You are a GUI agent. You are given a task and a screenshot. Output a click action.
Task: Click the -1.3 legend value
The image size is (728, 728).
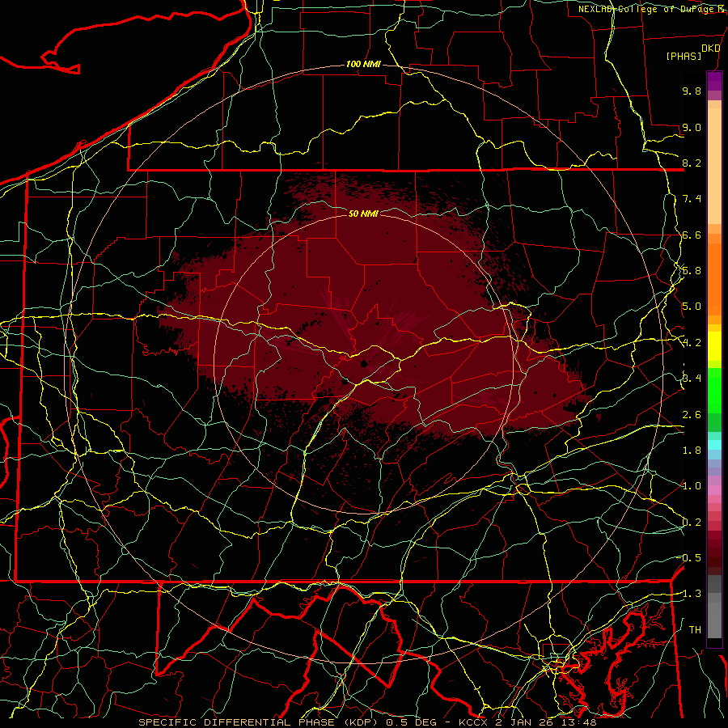tap(690, 594)
